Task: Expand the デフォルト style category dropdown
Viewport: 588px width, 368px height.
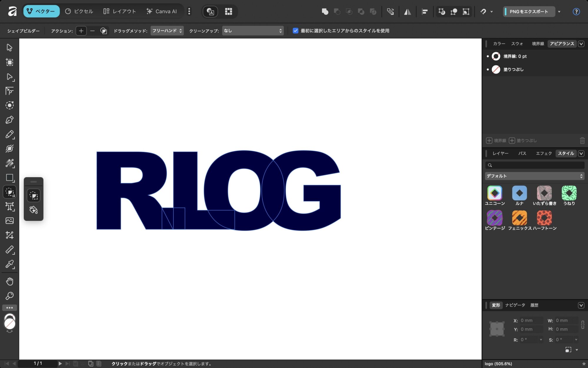Action: pos(534,176)
